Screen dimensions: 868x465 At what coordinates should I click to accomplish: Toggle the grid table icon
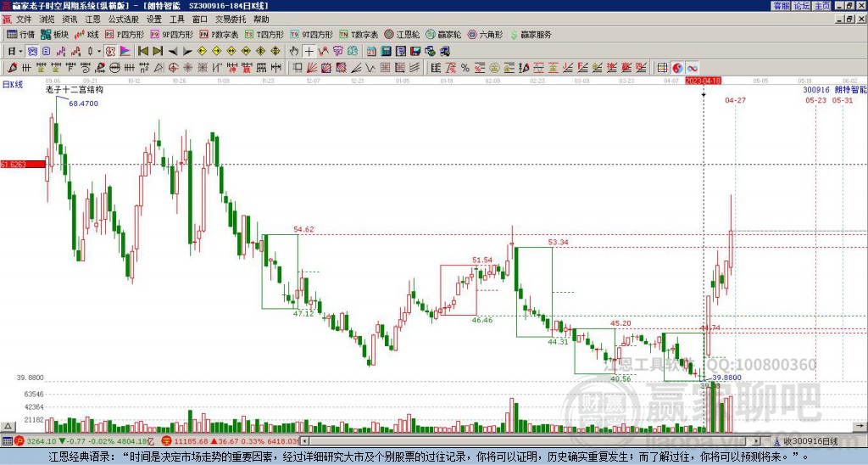click(x=663, y=68)
